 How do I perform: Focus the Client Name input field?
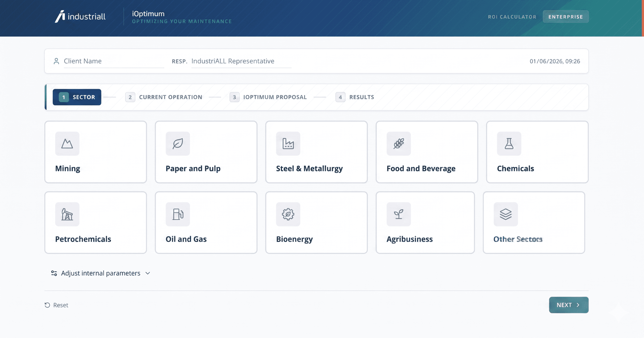coord(114,61)
